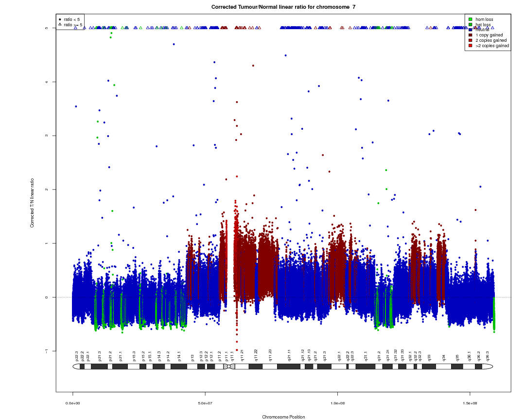Click the y-axis tick label -1
This screenshot has width=525, height=420.
[46, 350]
